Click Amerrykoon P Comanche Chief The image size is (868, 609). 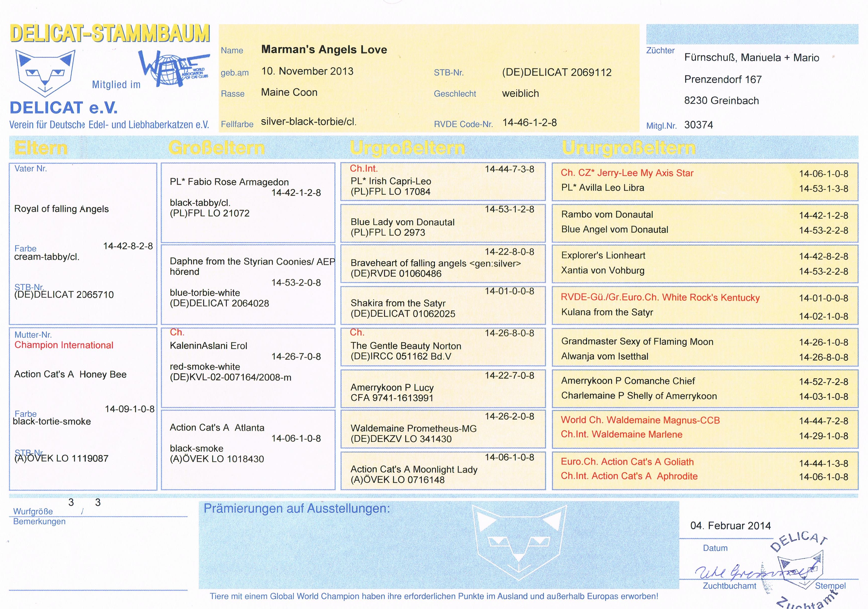click(628, 381)
